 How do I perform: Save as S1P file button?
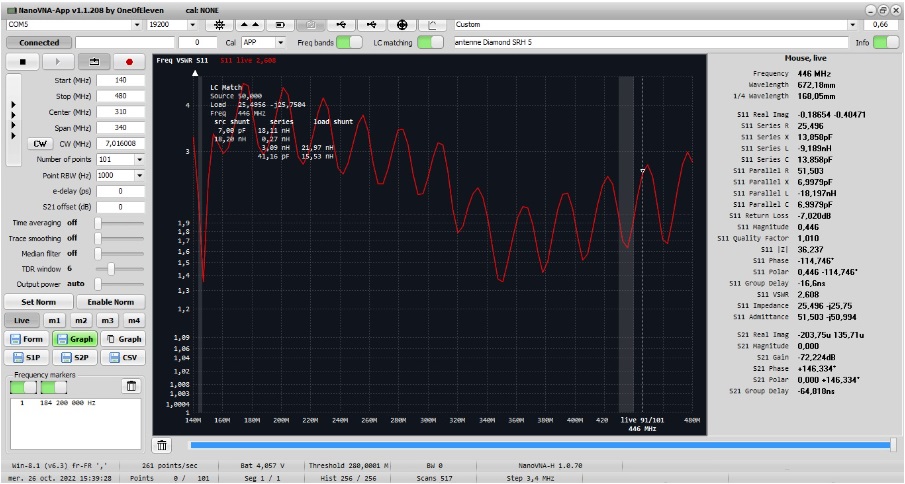point(26,357)
